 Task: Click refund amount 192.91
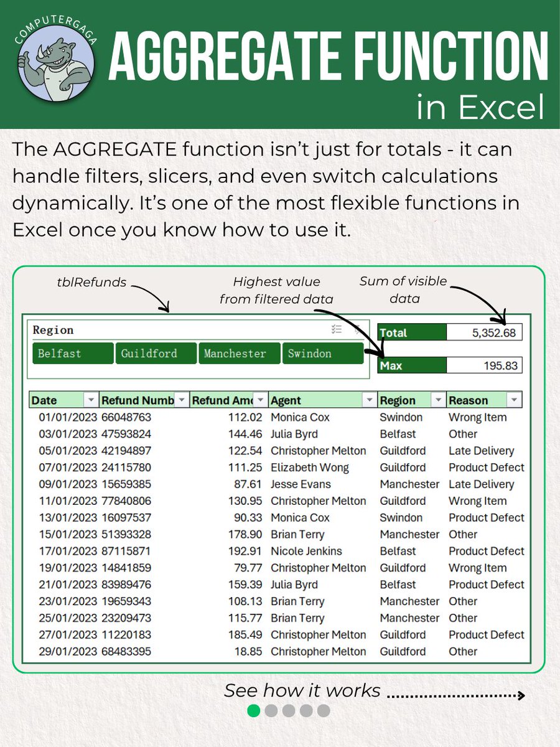click(x=246, y=552)
